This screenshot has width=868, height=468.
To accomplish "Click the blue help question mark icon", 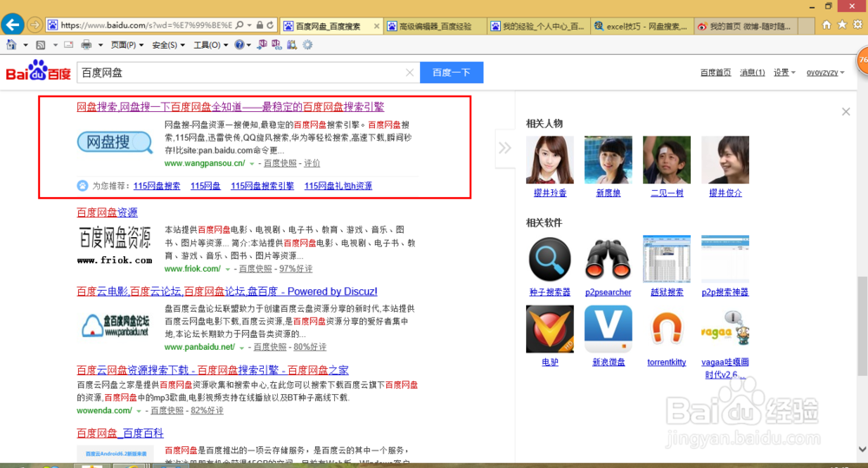I will tap(240, 45).
